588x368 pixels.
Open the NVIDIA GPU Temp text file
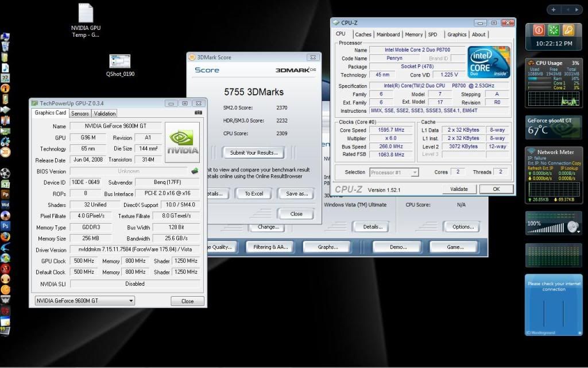86,14
